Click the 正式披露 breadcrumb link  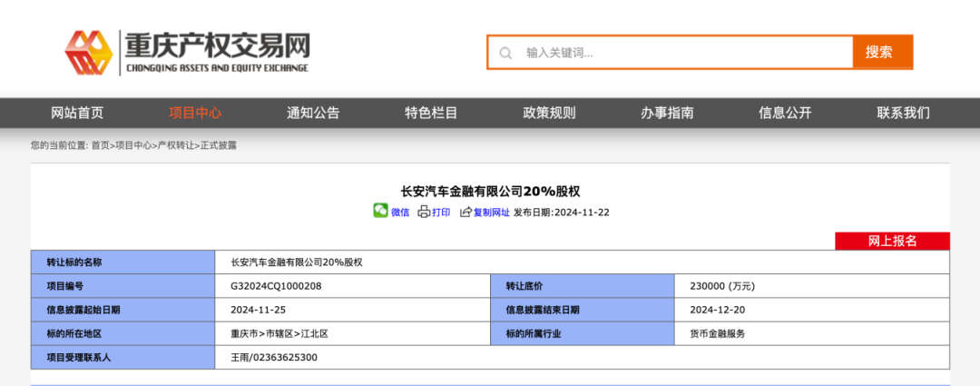(218, 145)
